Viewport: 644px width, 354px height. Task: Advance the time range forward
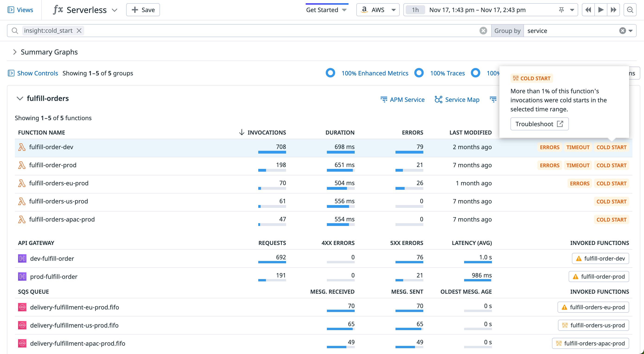614,10
